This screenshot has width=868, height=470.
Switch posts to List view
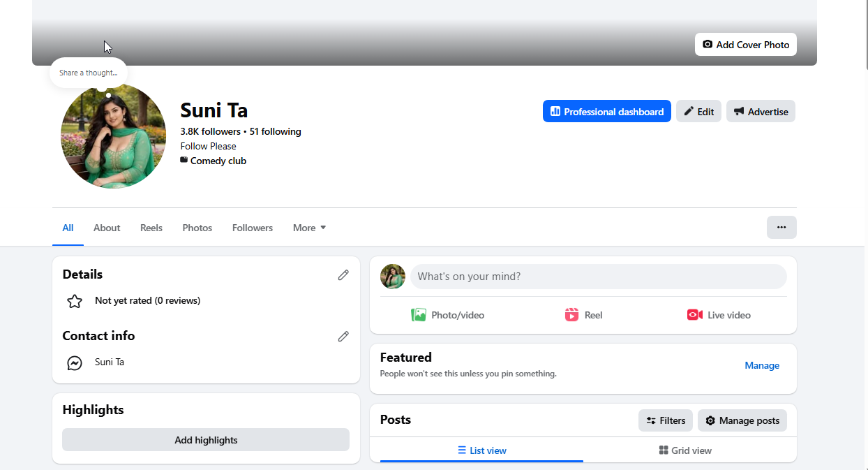tap(481, 450)
